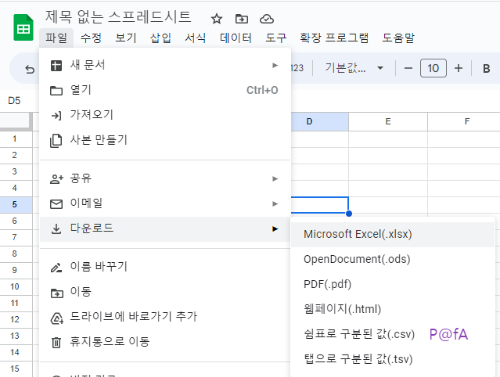Open the font family dropdown 기본값

click(354, 68)
